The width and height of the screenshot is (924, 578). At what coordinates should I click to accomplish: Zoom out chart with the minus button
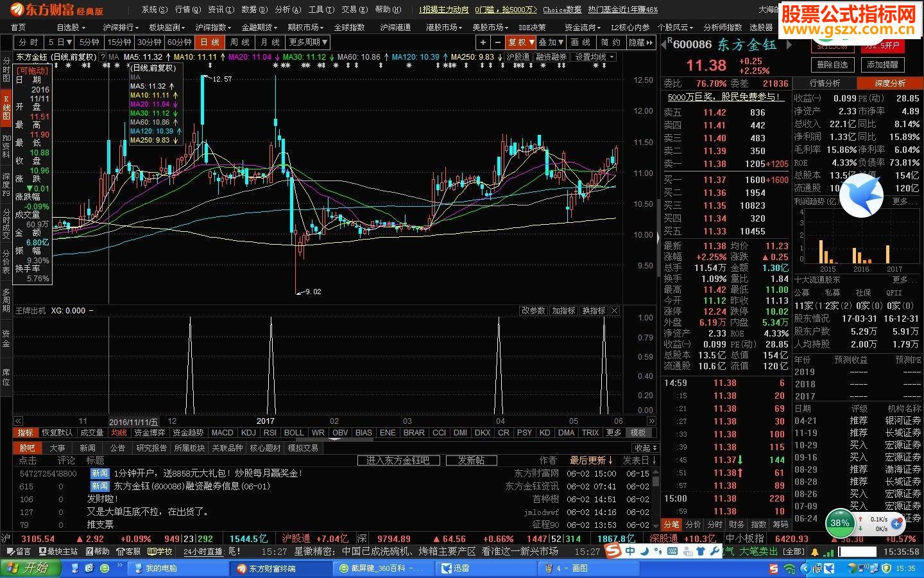tap(498, 42)
